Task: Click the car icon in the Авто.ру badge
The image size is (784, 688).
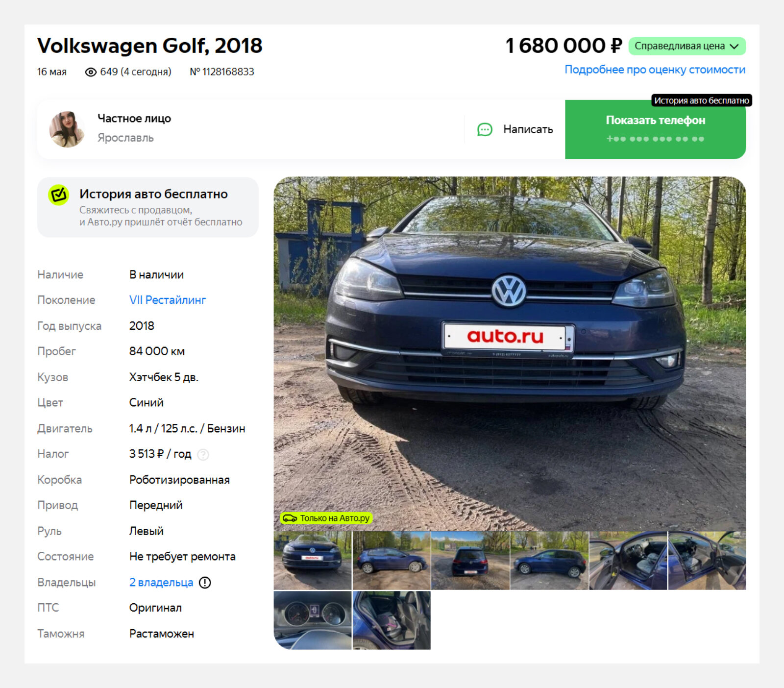Action: (290, 518)
